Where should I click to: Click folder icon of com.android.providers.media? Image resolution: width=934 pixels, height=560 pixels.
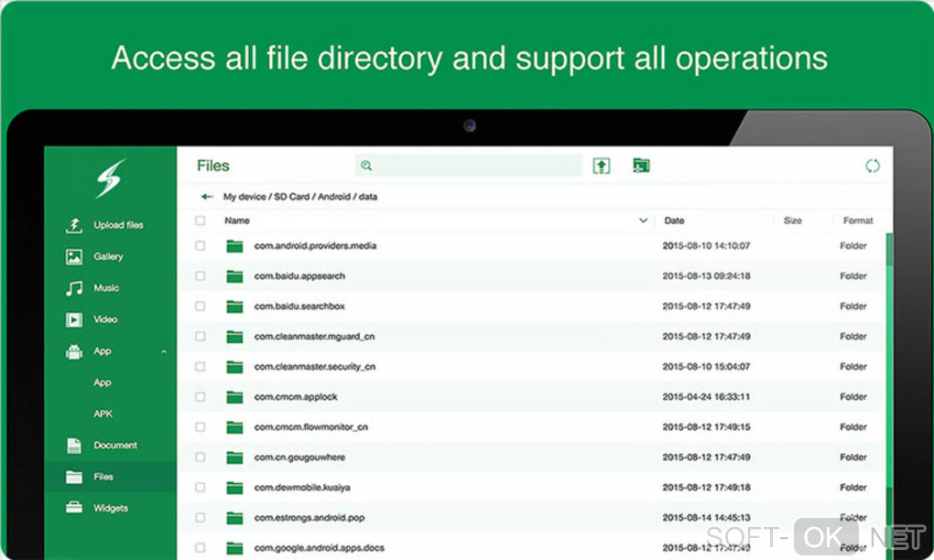pos(234,246)
